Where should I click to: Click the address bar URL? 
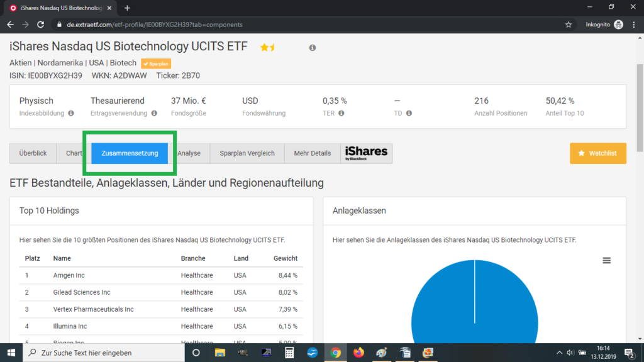pos(155,25)
